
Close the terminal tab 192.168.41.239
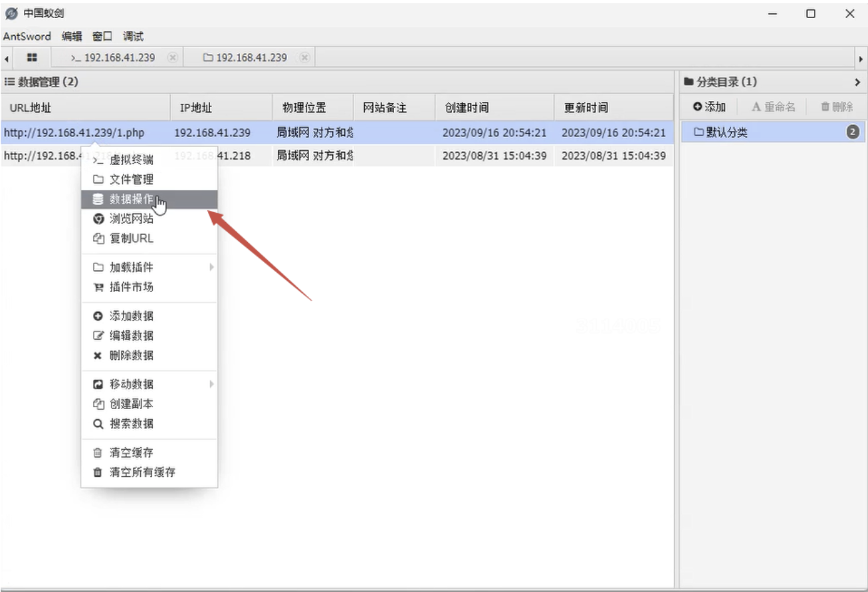(x=173, y=58)
